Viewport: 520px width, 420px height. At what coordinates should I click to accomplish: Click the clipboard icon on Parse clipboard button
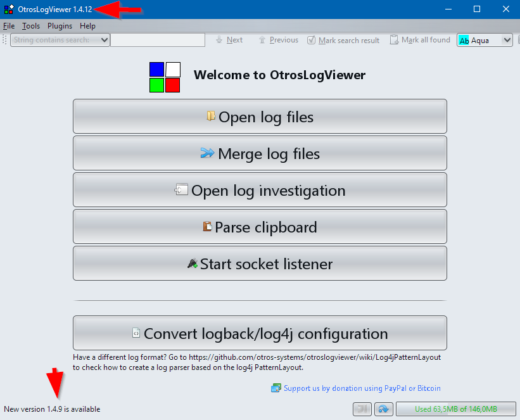click(x=206, y=226)
